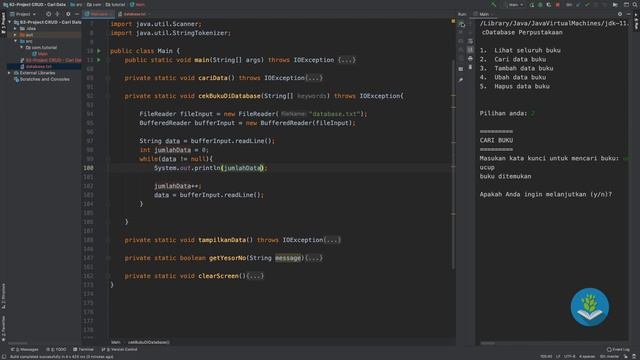Expand folded body of getYesOrNo method
The height and width of the screenshot is (360, 640).
pos(313,258)
